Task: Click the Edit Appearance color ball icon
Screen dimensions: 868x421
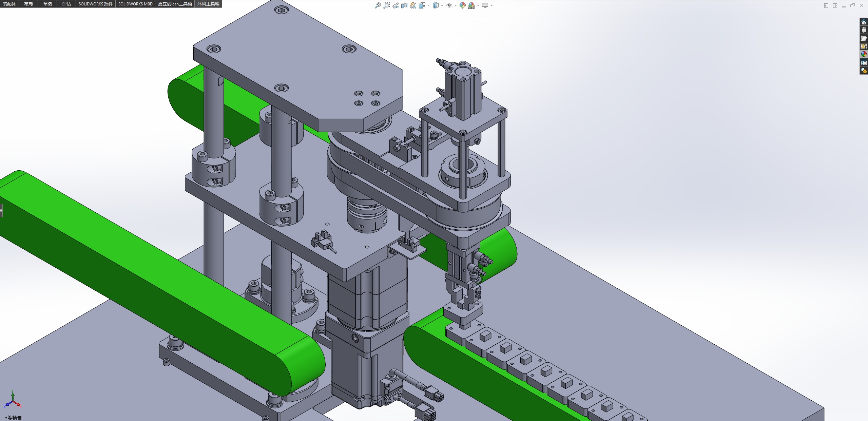Action: click(x=462, y=5)
